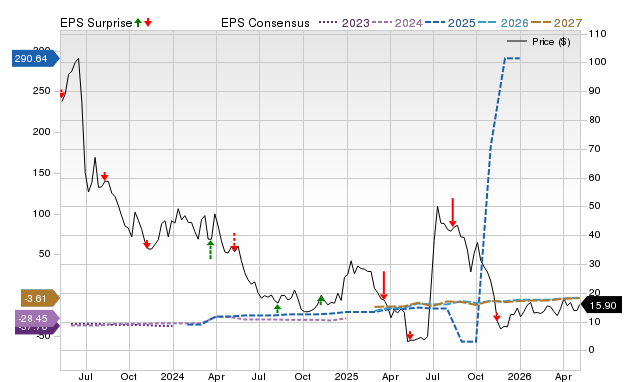Click the 110 right-axis price label
This screenshot has width=640, height=382.
[597, 34]
